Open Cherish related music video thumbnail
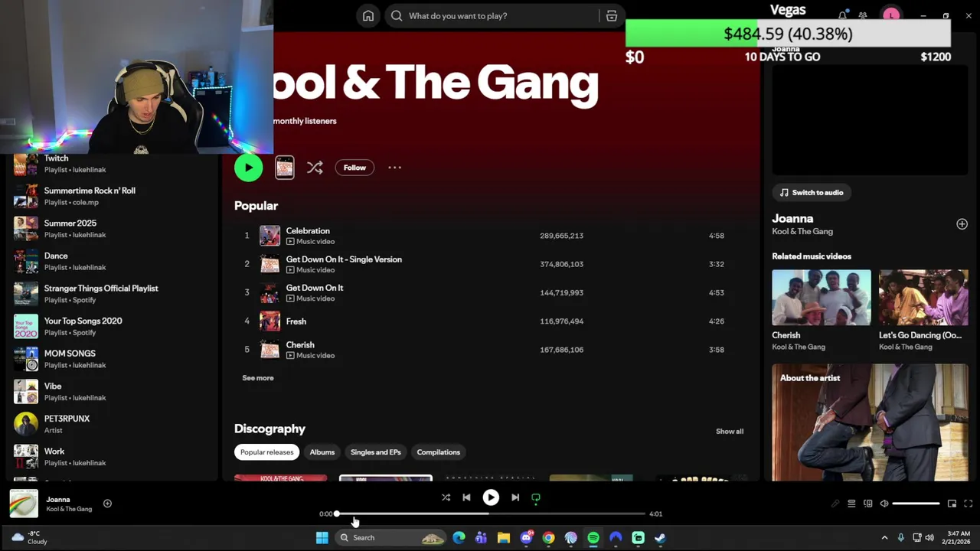Viewport: 980px width, 551px height. [x=821, y=298]
